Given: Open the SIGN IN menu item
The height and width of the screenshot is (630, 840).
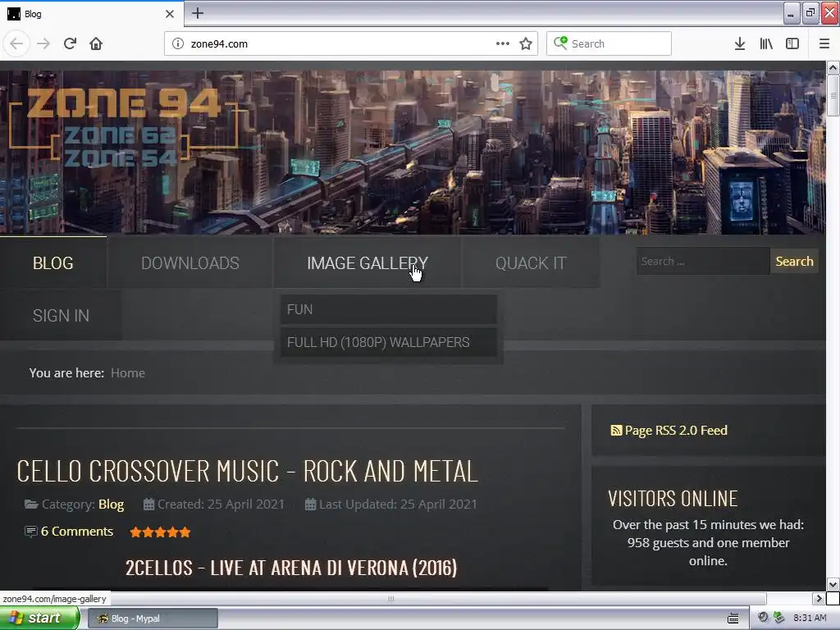Looking at the screenshot, I should 61,316.
